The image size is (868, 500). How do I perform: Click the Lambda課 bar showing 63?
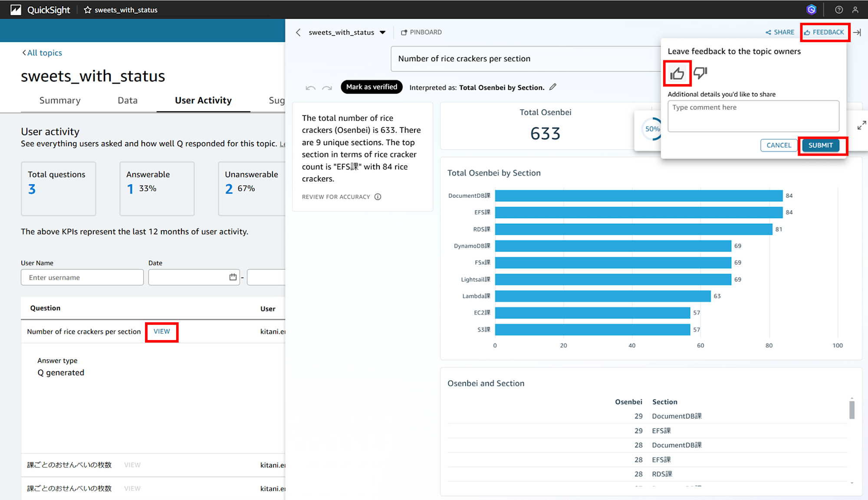(603, 296)
